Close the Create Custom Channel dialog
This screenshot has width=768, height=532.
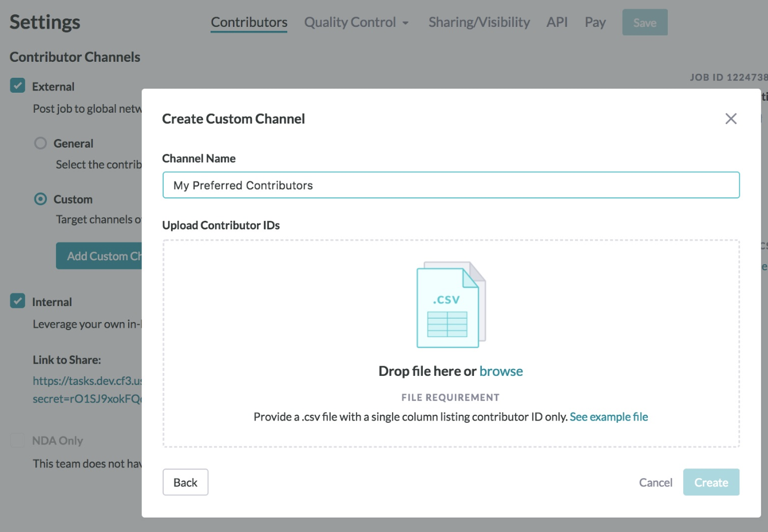click(x=731, y=118)
